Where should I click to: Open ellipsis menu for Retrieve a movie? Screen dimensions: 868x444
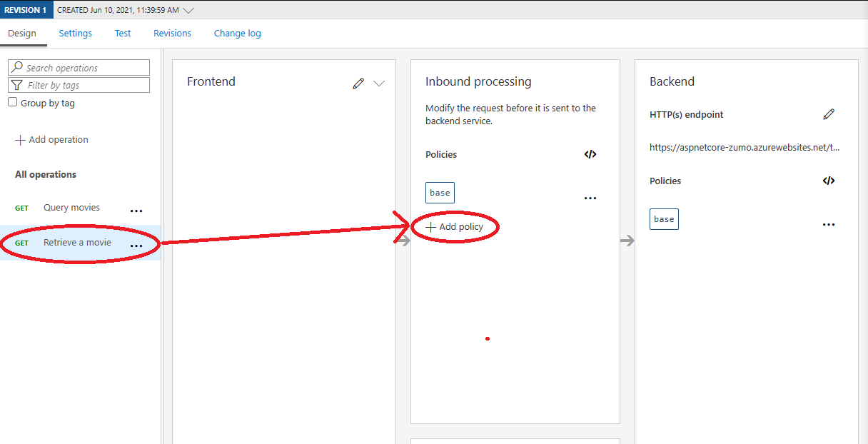[136, 246]
